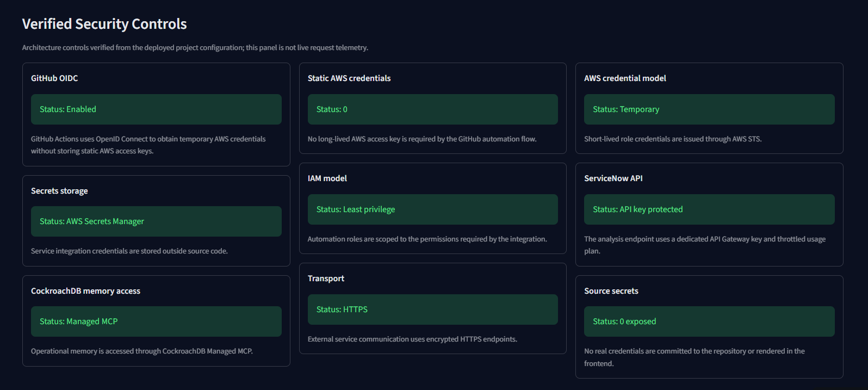Select the ServiceNow API card title
868x390 pixels.
coord(613,178)
